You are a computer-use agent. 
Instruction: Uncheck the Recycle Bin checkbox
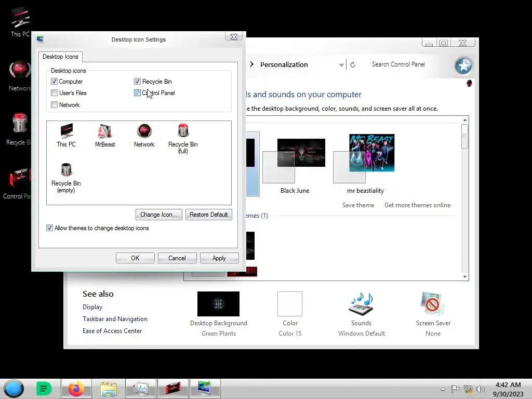[137, 82]
